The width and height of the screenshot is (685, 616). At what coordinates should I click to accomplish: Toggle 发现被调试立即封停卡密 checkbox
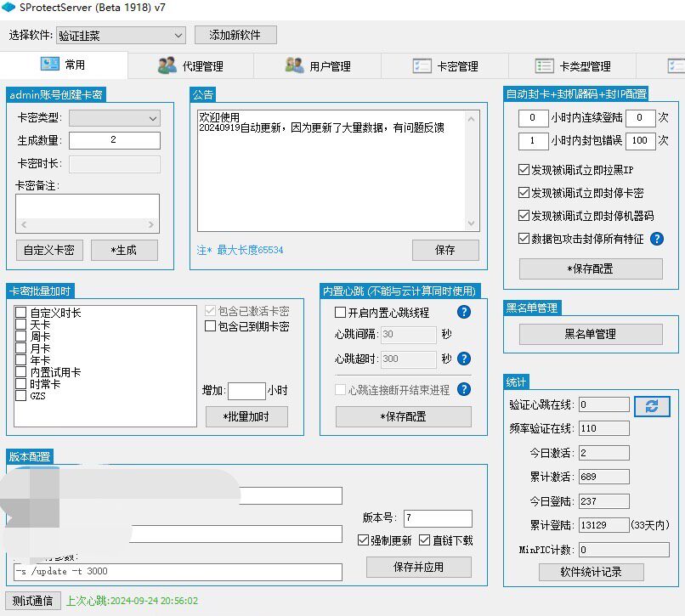click(524, 192)
